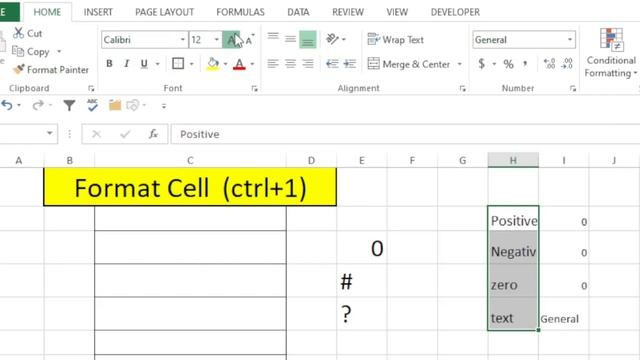The width and height of the screenshot is (640, 360).
Task: Align text left
Action: coord(273,64)
